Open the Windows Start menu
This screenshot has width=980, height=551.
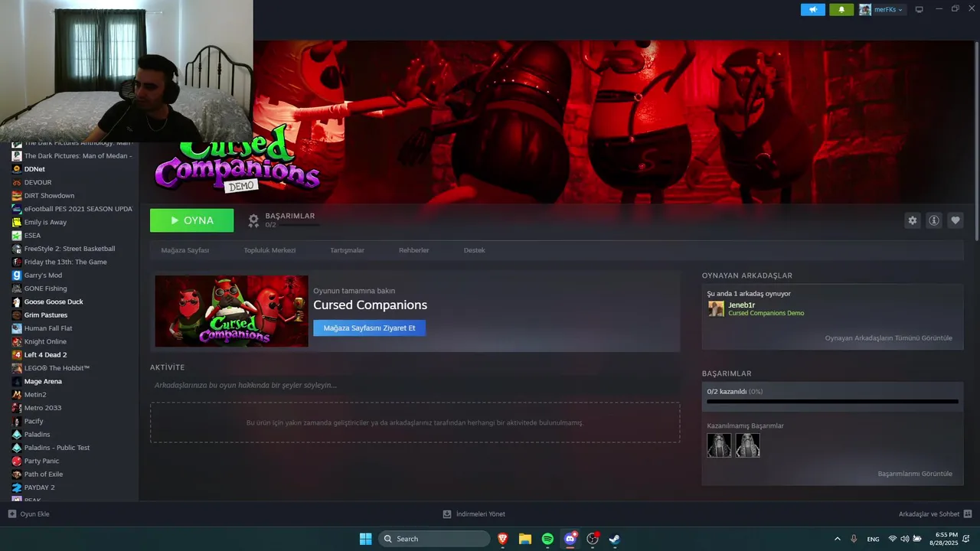click(x=365, y=539)
